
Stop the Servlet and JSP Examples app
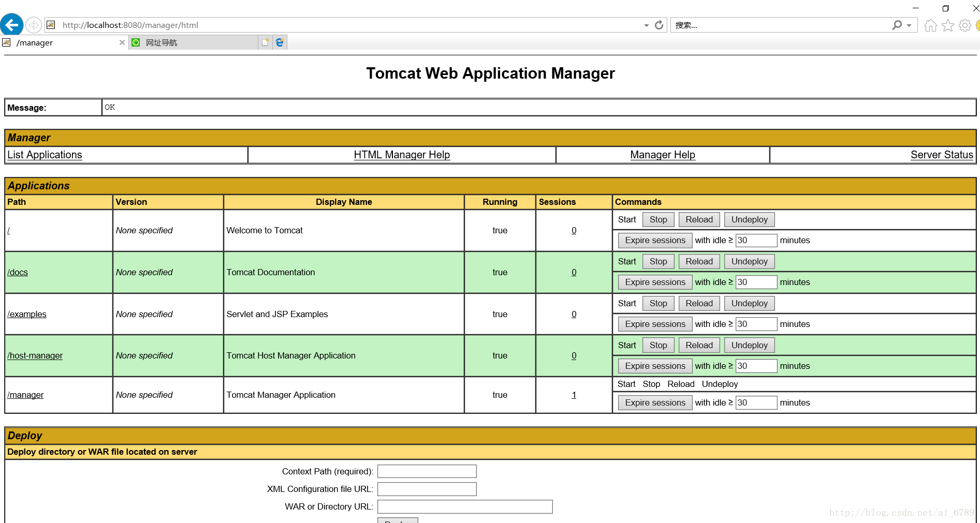(658, 303)
